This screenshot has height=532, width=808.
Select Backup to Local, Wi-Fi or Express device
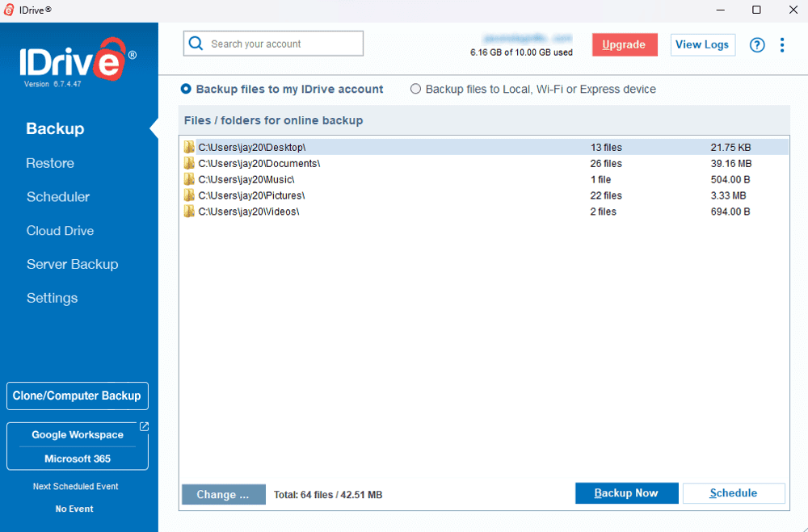(x=532, y=89)
